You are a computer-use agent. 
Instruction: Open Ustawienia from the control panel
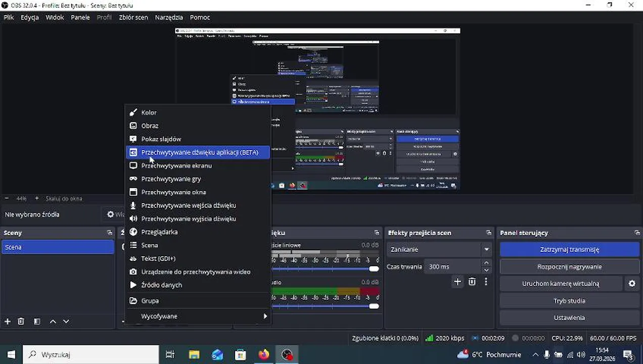[x=569, y=318]
